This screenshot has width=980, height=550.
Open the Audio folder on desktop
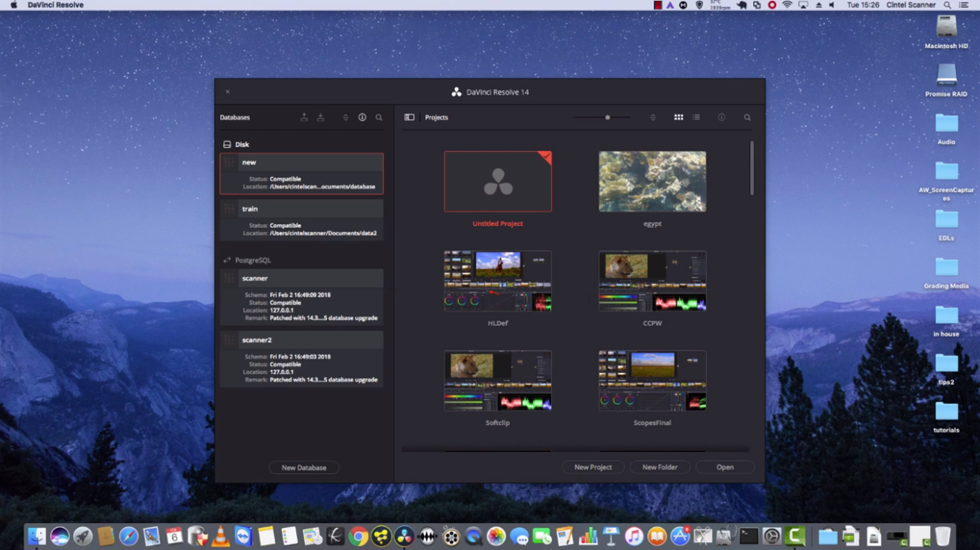946,129
